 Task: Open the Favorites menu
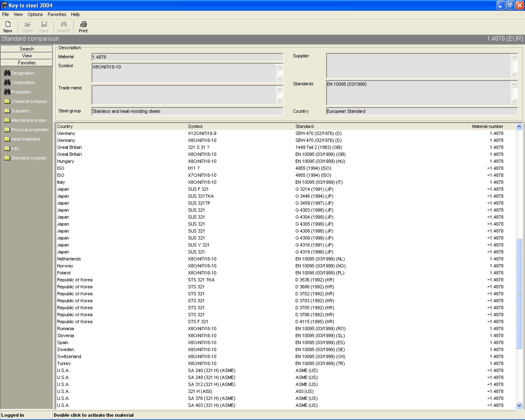point(57,14)
